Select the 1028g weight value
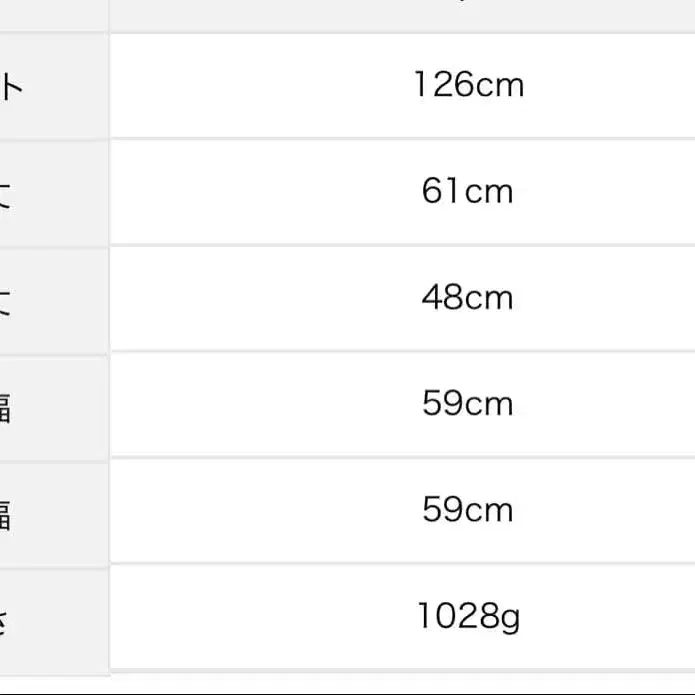 (x=467, y=618)
